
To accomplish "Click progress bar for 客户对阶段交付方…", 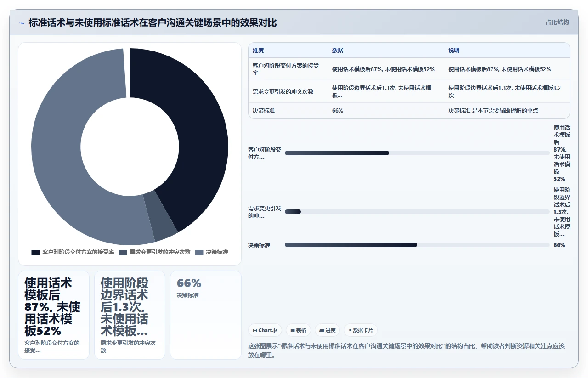I will tap(417, 153).
